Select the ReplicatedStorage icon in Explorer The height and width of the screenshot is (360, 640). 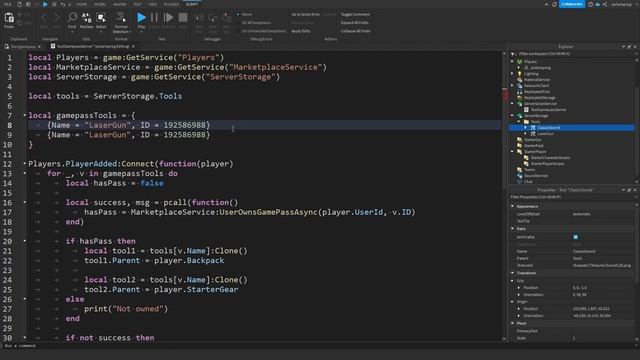click(520, 98)
